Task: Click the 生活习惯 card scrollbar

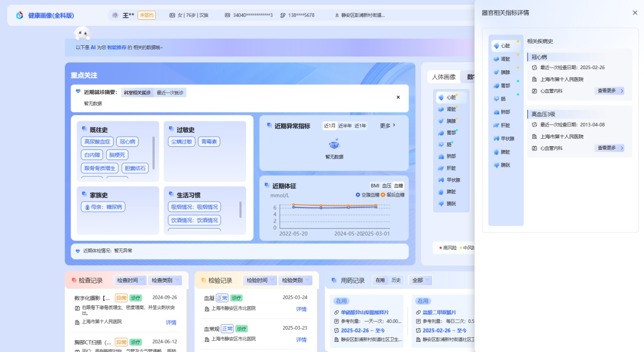Action: [241, 209]
